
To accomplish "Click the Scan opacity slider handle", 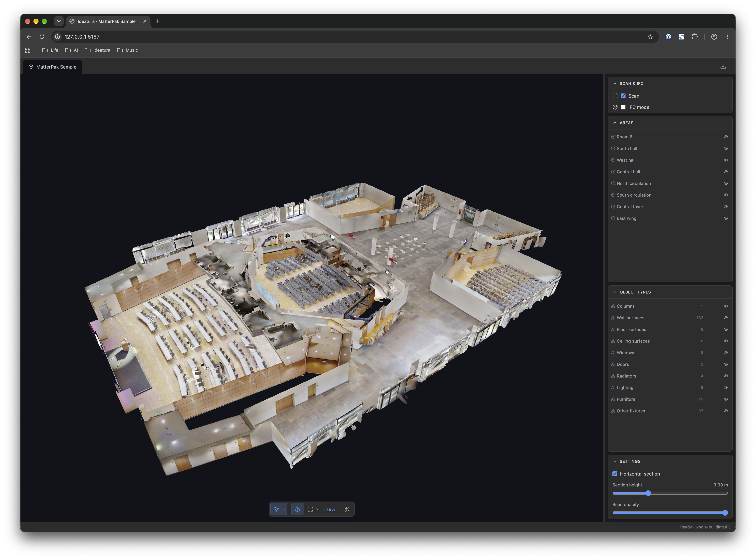I will pyautogui.click(x=725, y=513).
